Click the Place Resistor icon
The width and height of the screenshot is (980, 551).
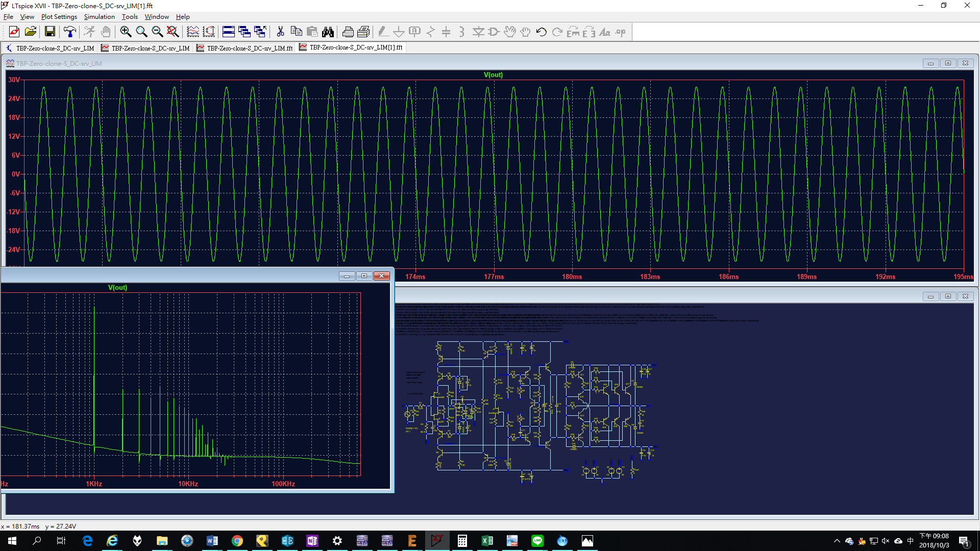click(x=430, y=32)
